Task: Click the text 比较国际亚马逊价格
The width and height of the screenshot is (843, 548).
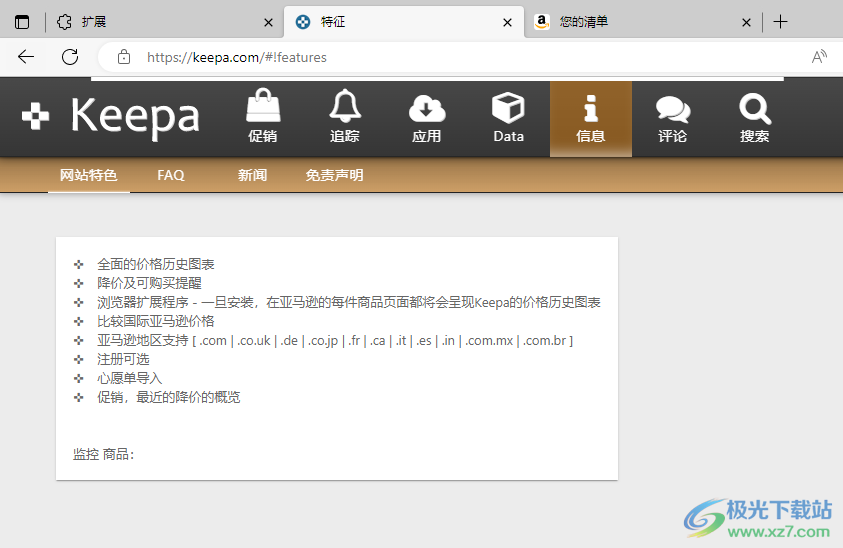Action: tap(156, 321)
